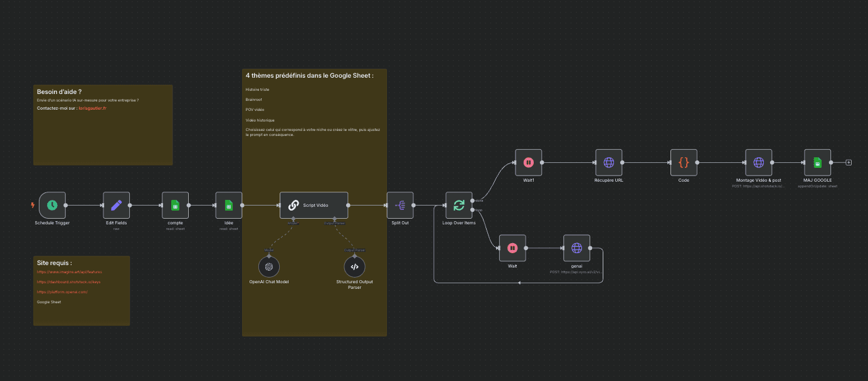Select the Wait pause node

[512, 248]
